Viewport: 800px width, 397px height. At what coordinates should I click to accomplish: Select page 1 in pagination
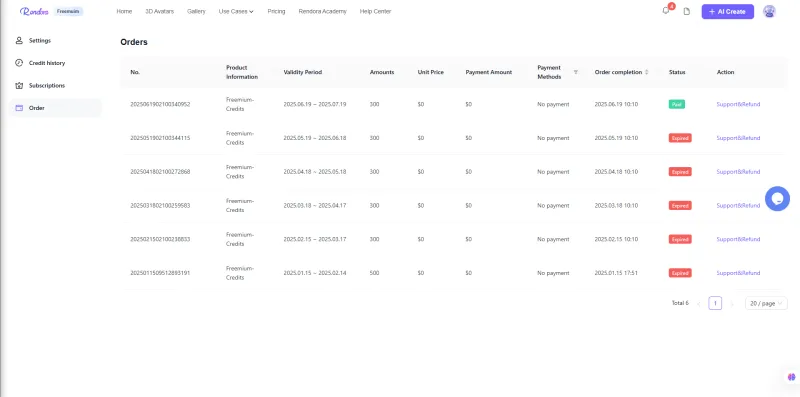click(715, 303)
